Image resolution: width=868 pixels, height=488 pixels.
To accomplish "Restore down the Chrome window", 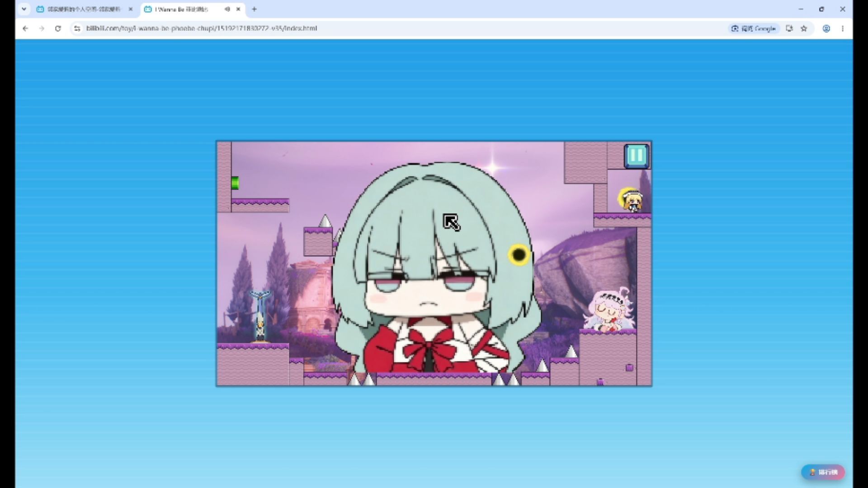I will (x=822, y=9).
